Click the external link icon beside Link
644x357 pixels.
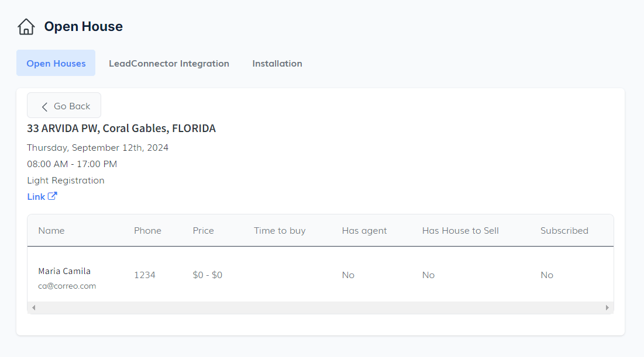tap(53, 196)
